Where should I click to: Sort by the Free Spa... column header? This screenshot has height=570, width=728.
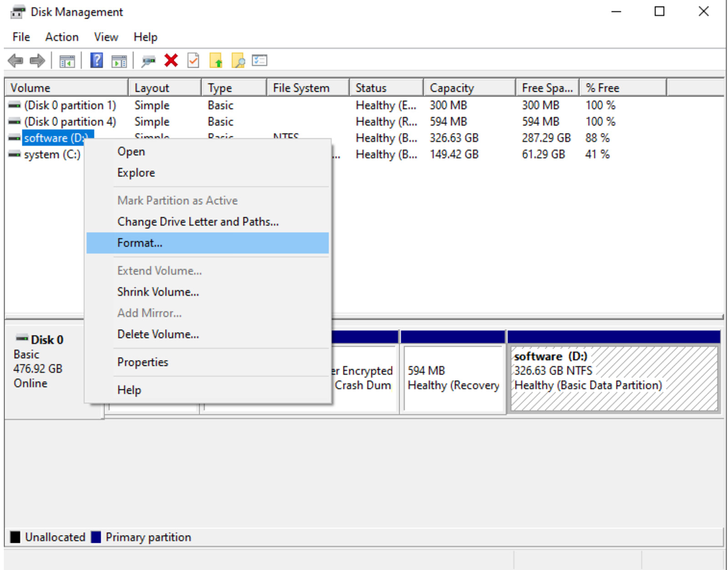tap(547, 88)
